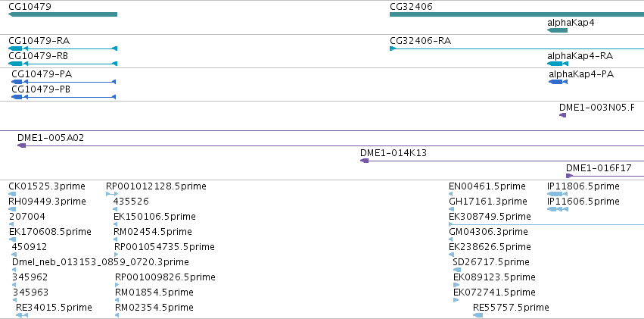Select the CG10479 gene bar
The height and width of the screenshot is (319, 644).
tap(63, 14)
